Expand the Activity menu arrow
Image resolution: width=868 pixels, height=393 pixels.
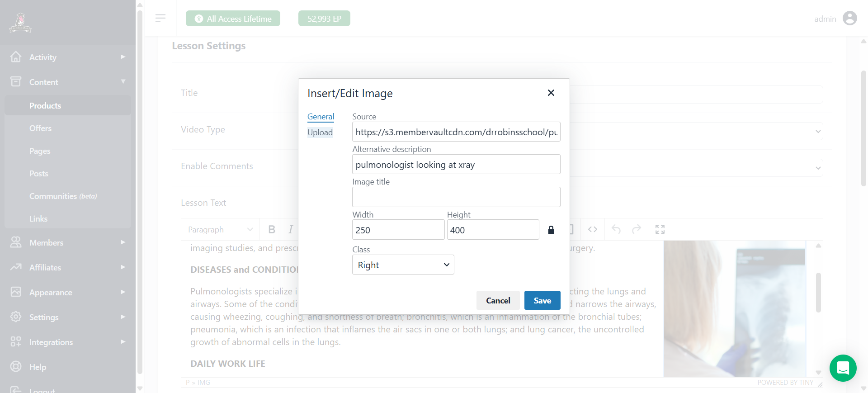click(x=123, y=57)
